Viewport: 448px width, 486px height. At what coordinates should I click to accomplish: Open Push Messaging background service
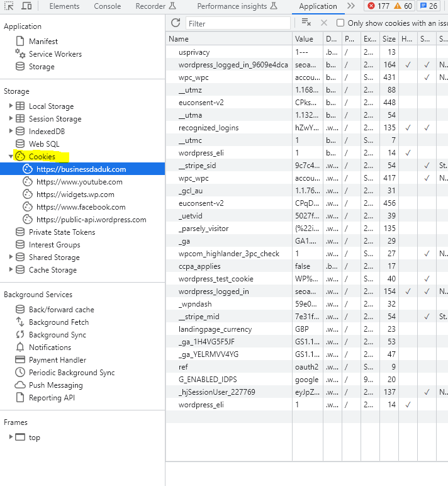(x=55, y=385)
